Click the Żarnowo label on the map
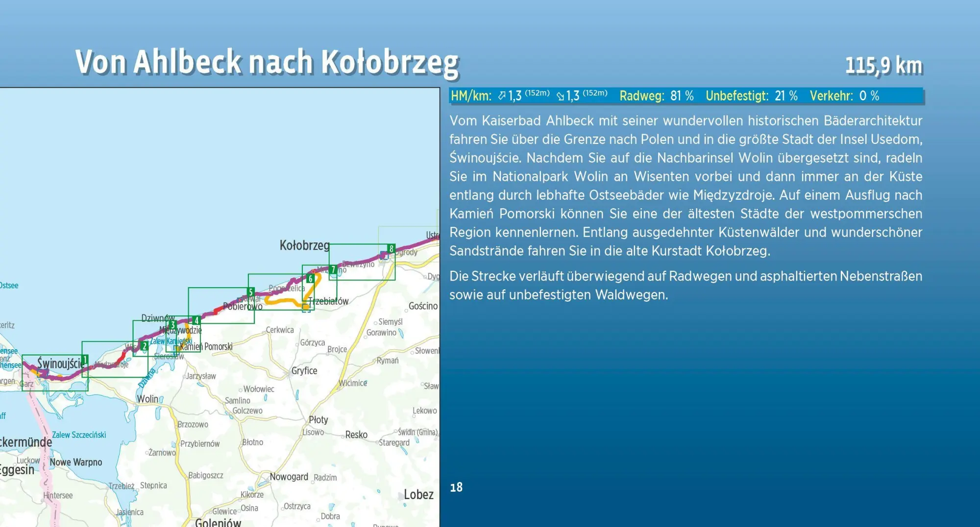 coord(162,453)
